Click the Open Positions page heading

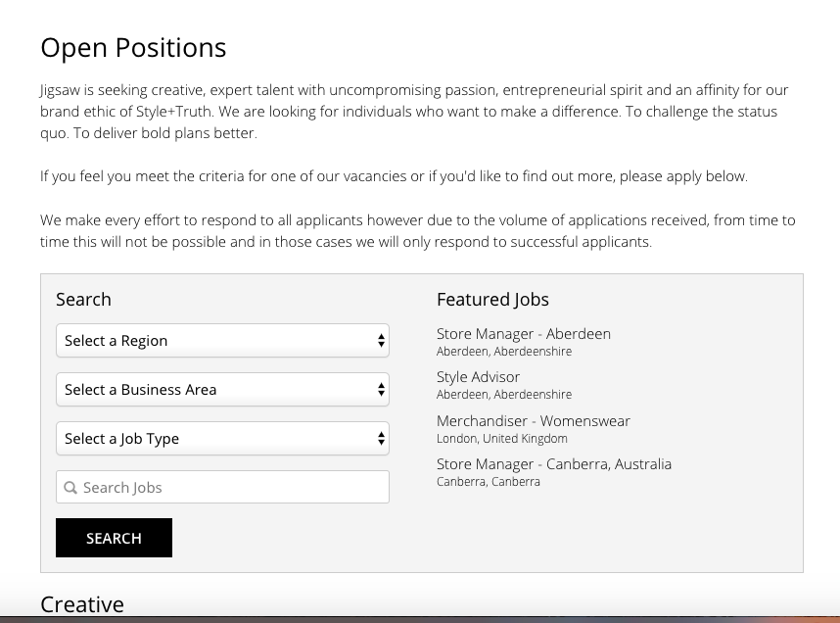point(133,47)
